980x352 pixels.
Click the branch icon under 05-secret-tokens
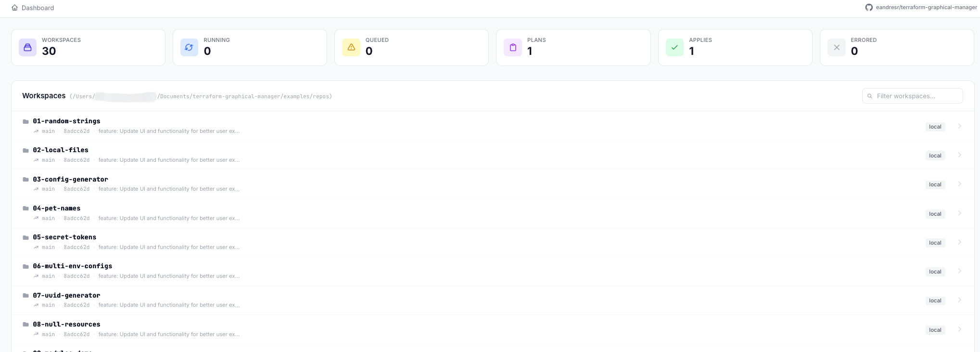pyautogui.click(x=36, y=248)
